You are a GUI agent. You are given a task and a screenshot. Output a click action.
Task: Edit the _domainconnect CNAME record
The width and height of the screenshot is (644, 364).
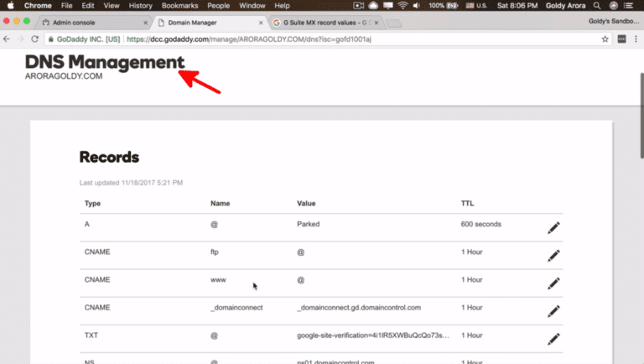coord(553,311)
